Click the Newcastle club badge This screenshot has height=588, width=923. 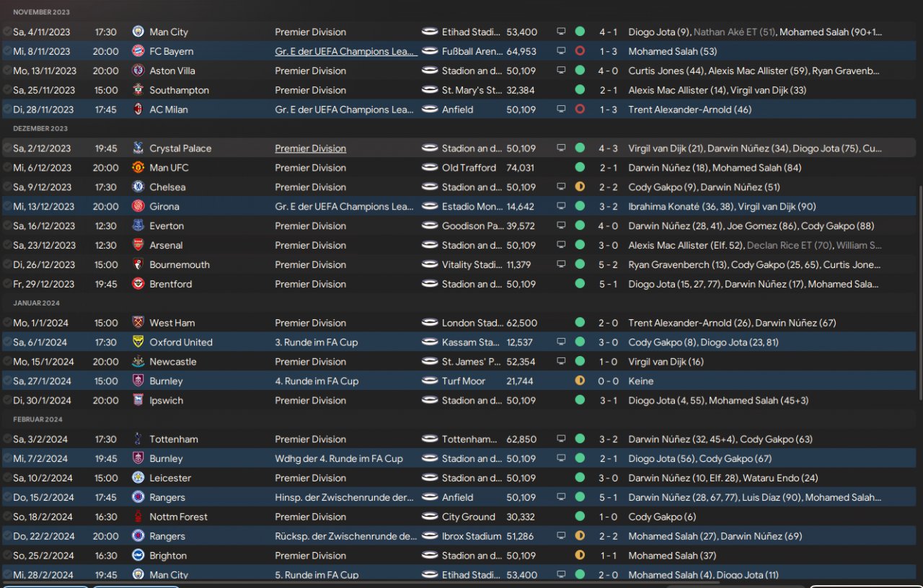pos(138,362)
